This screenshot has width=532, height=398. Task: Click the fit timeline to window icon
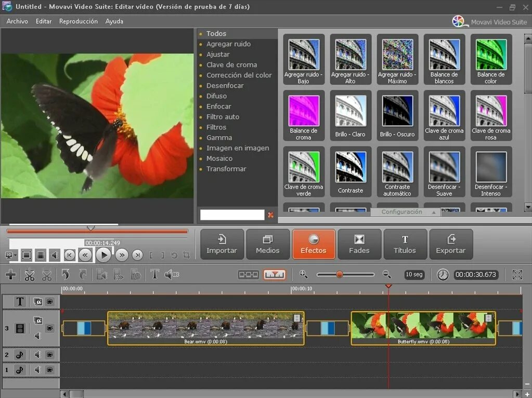coord(517,275)
